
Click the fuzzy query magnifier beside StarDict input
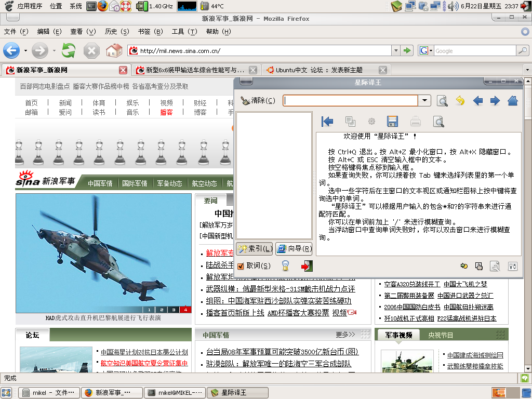[x=442, y=101]
